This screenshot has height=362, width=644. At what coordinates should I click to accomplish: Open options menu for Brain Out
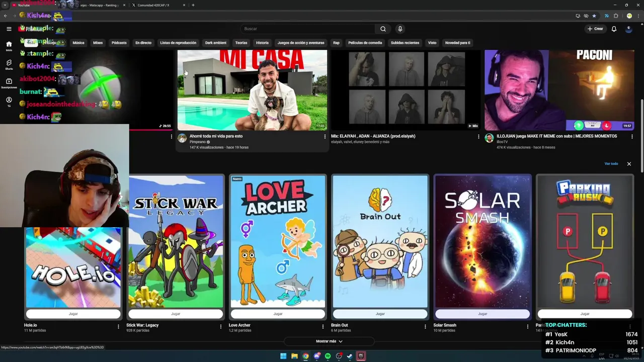click(x=425, y=326)
